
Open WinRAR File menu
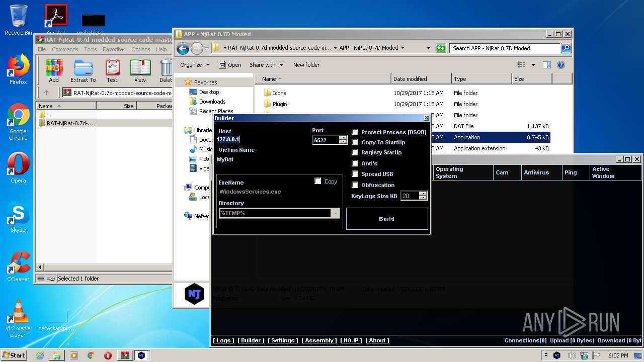42,49
